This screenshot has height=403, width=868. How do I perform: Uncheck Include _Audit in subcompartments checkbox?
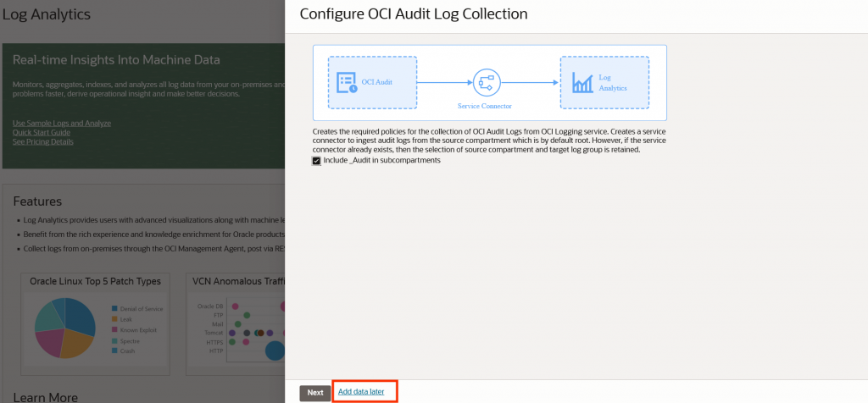pos(317,161)
